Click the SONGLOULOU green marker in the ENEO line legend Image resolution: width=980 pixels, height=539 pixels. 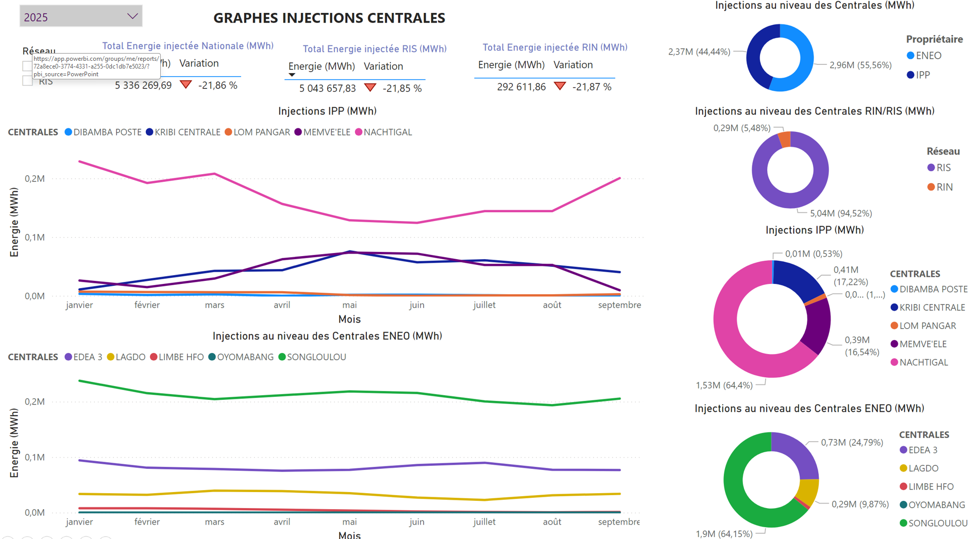point(282,357)
